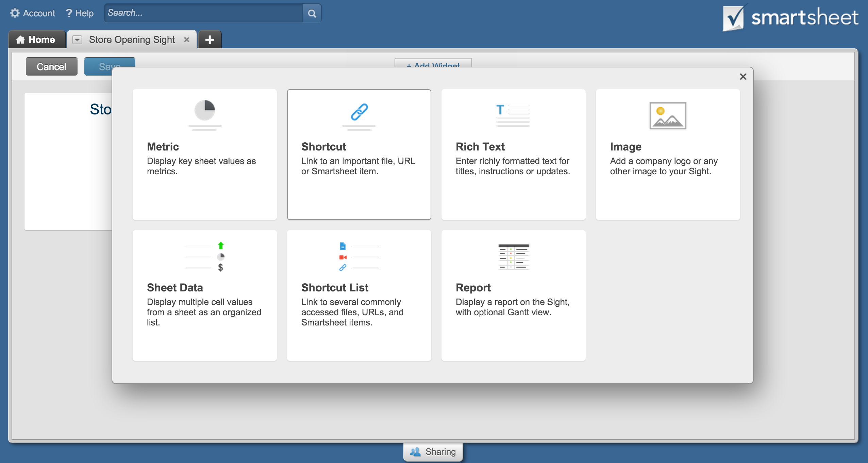Click inside the Search field
868x463 pixels.
coord(204,13)
